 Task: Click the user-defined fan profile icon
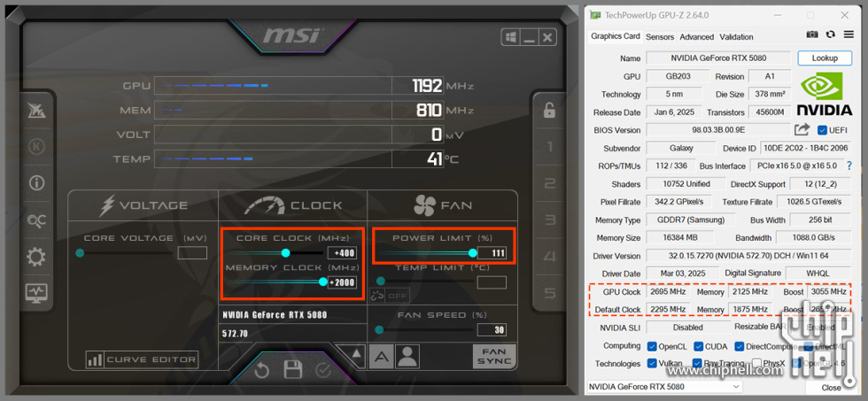pyautogui.click(x=407, y=356)
